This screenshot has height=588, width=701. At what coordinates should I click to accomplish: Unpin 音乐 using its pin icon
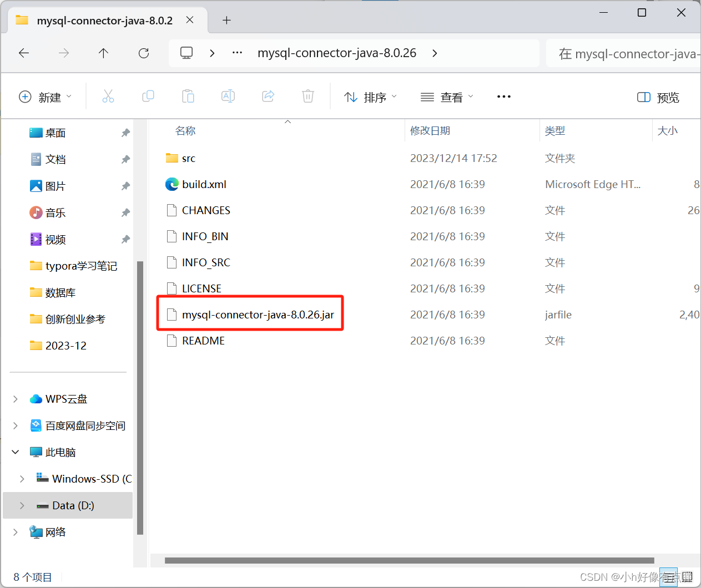click(125, 212)
